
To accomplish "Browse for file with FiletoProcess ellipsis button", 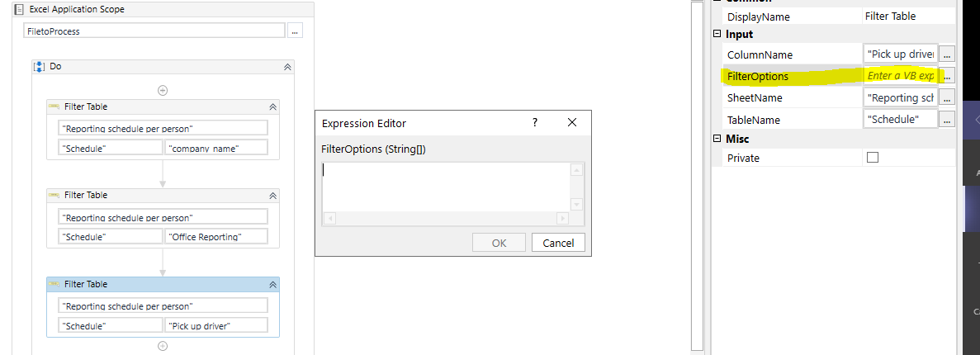I will point(295,31).
